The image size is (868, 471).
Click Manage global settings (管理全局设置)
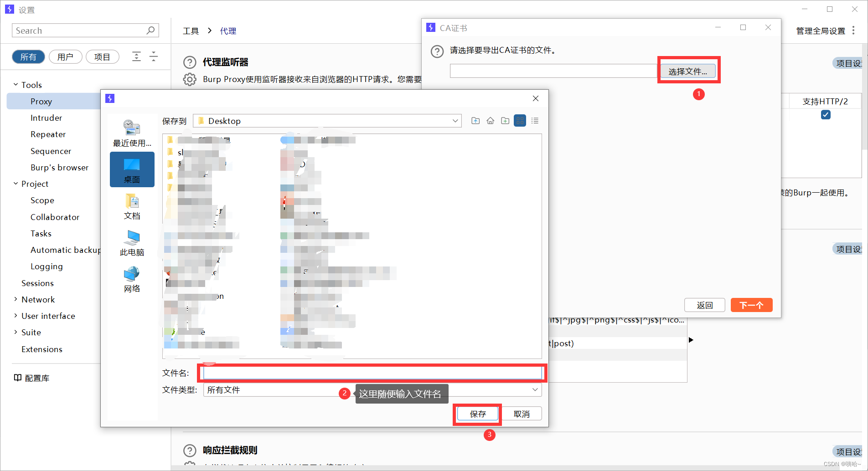(x=821, y=31)
